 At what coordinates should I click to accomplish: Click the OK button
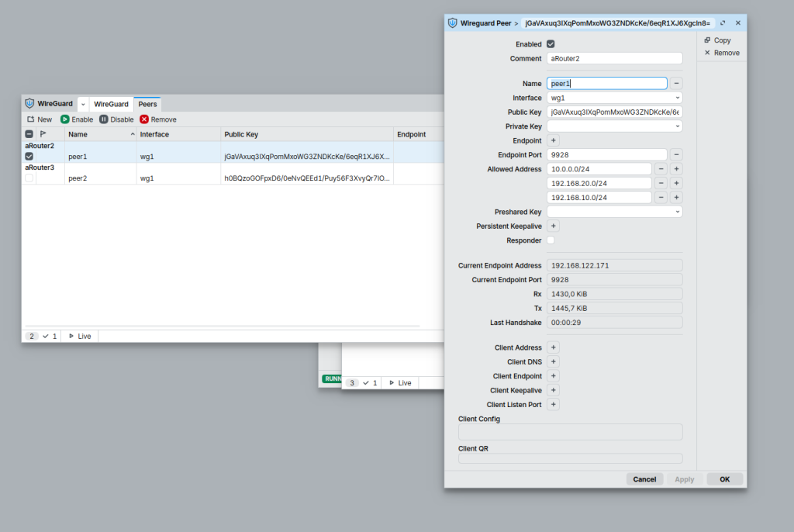tap(724, 479)
